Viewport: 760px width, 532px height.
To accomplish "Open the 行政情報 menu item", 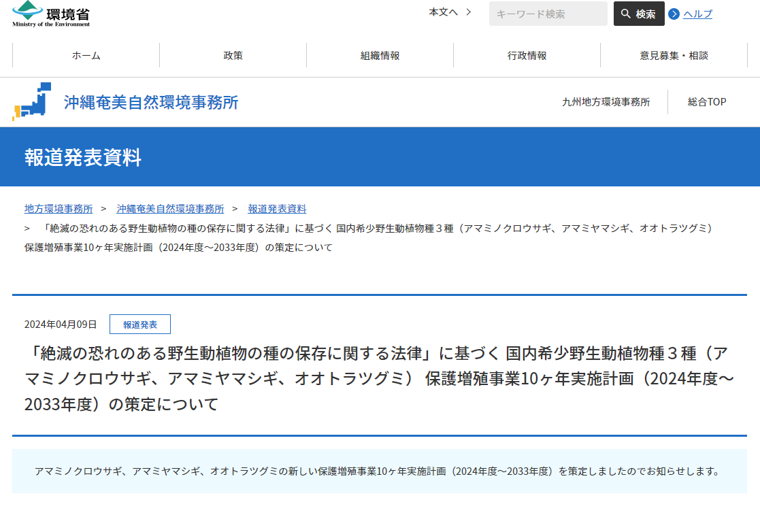I will click(x=526, y=56).
